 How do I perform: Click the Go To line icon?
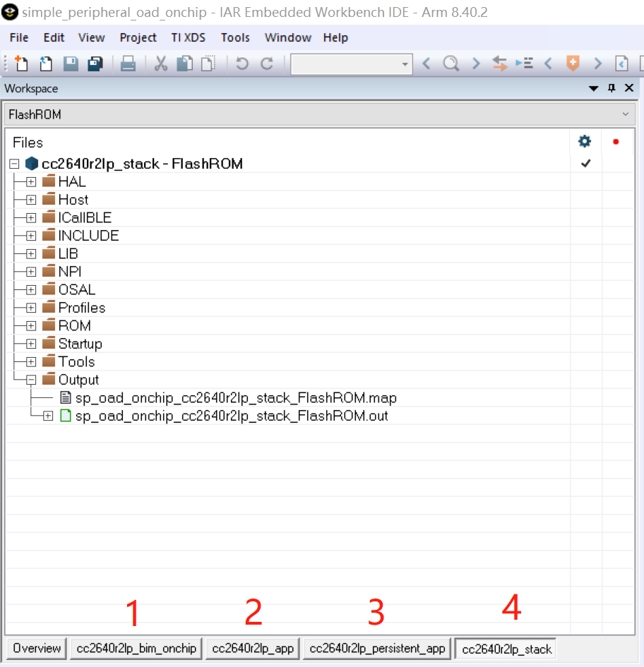[524, 64]
